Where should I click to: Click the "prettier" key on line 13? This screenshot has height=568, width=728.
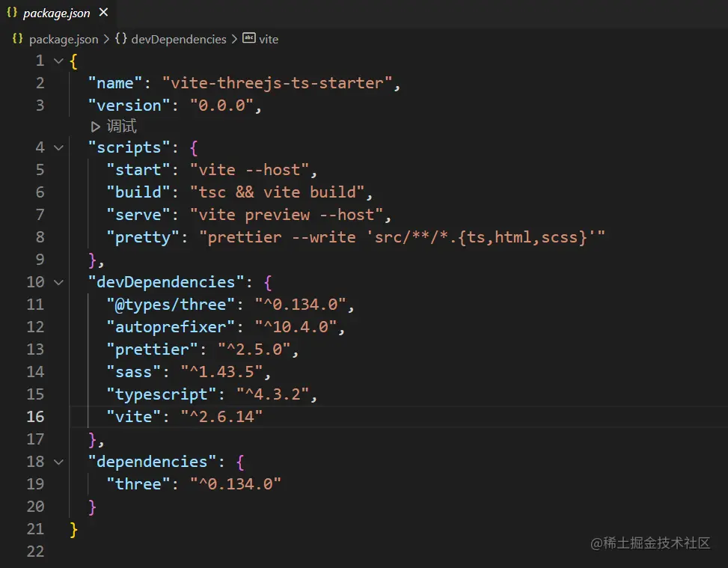click(x=153, y=349)
